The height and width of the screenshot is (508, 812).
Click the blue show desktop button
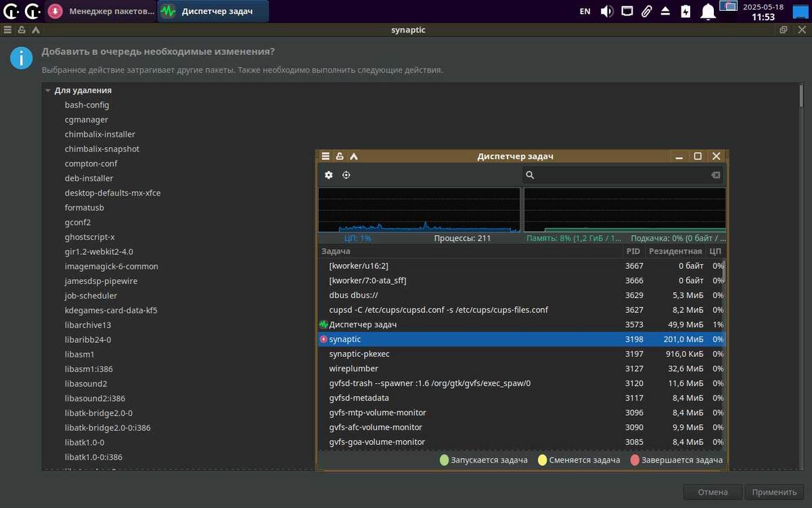(800, 11)
